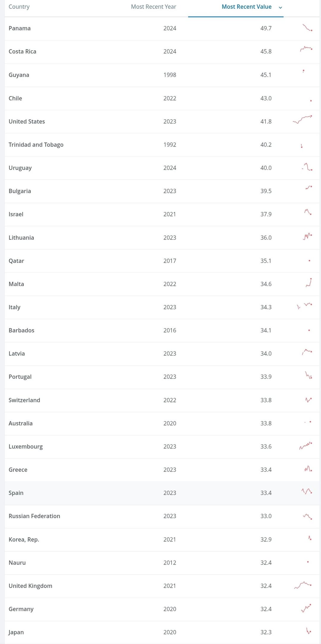
Task: Click the Costa Rica sparkline graph
Action: [x=306, y=49]
